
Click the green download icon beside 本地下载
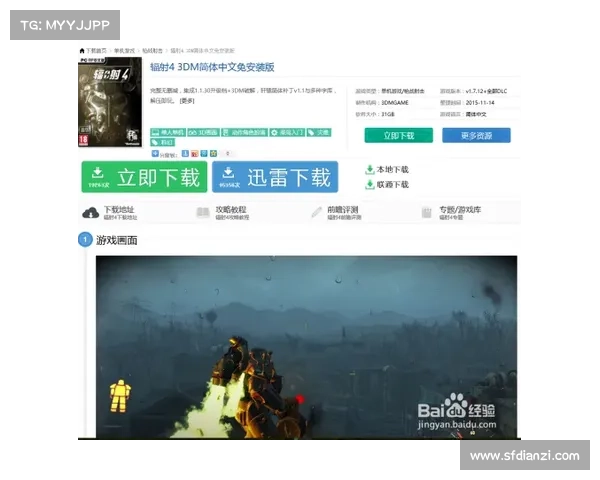[370, 170]
